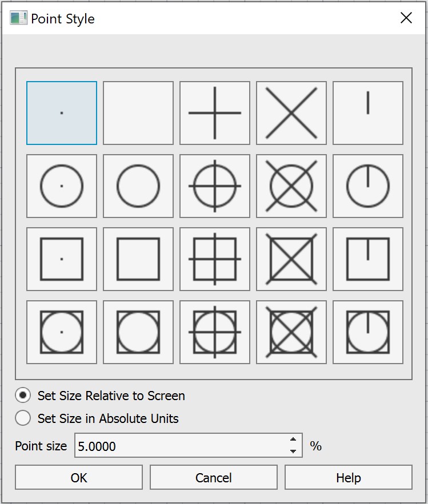Choose square with X point style
This screenshot has height=504, width=428.
[291, 259]
